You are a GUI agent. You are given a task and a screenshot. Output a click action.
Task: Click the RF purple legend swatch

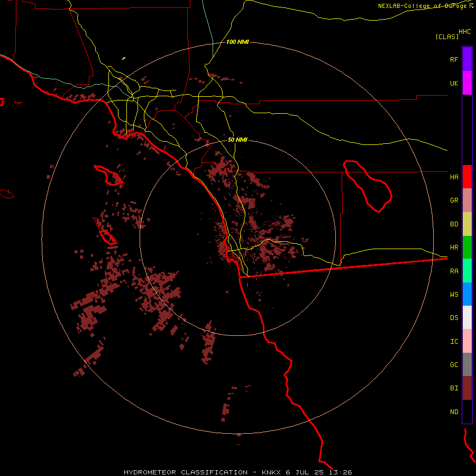pyautogui.click(x=467, y=59)
